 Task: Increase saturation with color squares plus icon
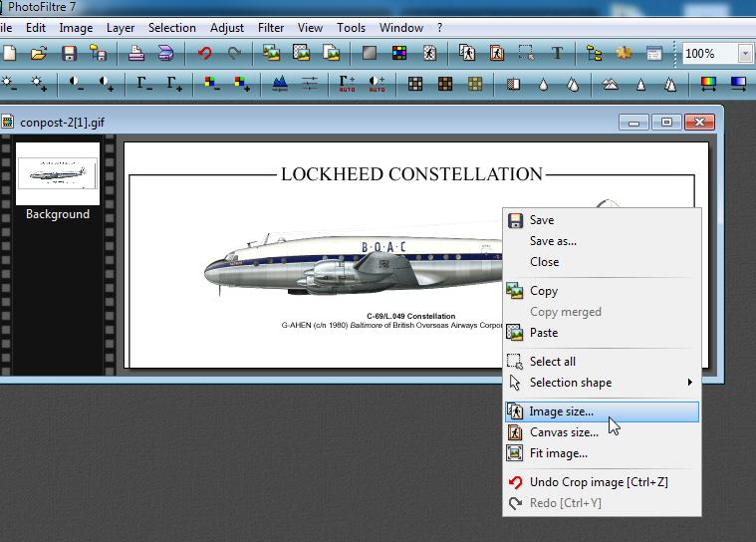[242, 84]
